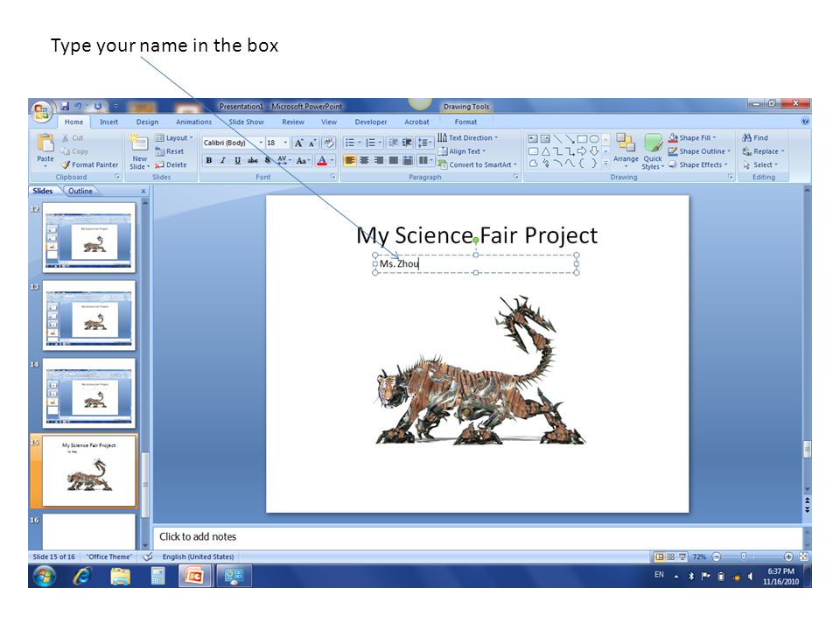Select the Right Arrow shape
This screenshot has width=840, height=630.
(582, 151)
